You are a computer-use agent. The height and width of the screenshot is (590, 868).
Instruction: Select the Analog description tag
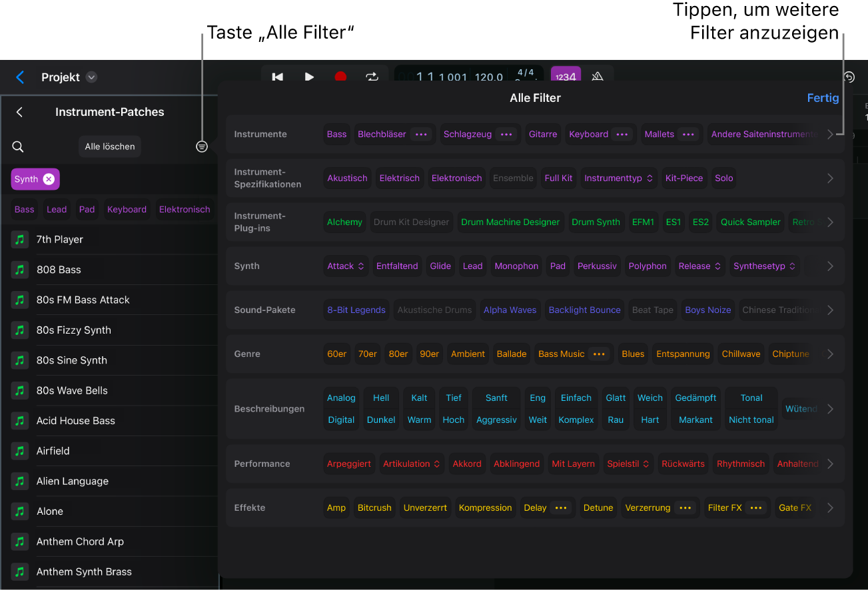pyautogui.click(x=341, y=398)
